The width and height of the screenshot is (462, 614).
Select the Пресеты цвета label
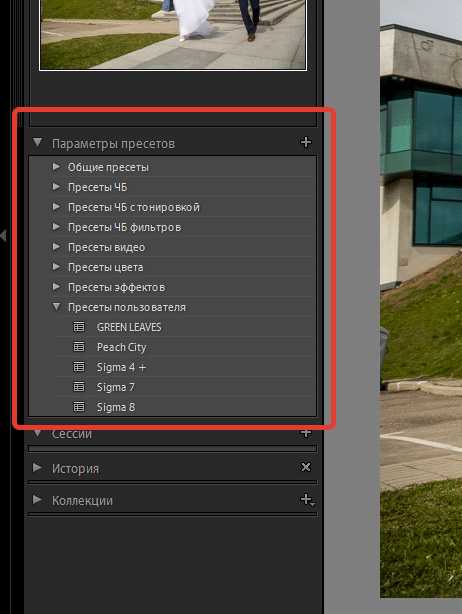pos(105,267)
